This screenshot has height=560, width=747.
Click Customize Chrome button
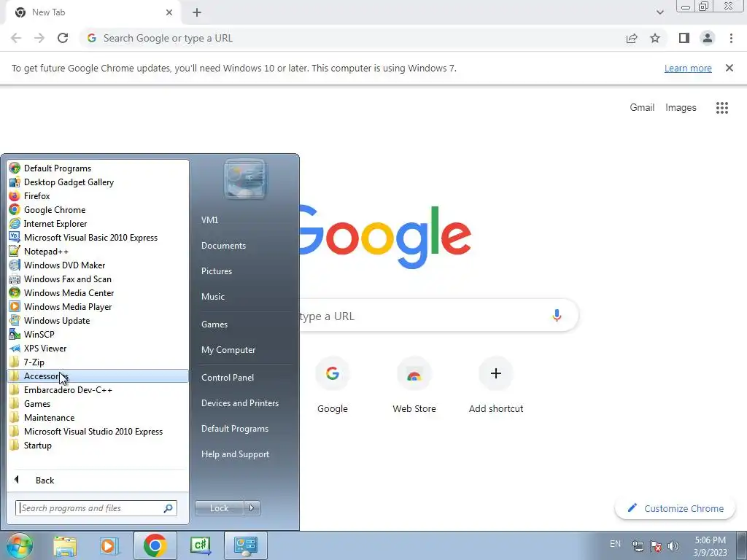676,508
